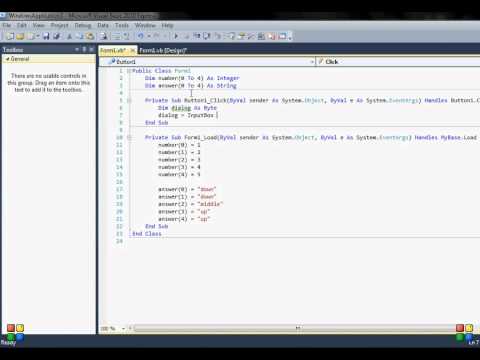Collapse the Button1_Click sub outline

pyautogui.click(x=129, y=100)
